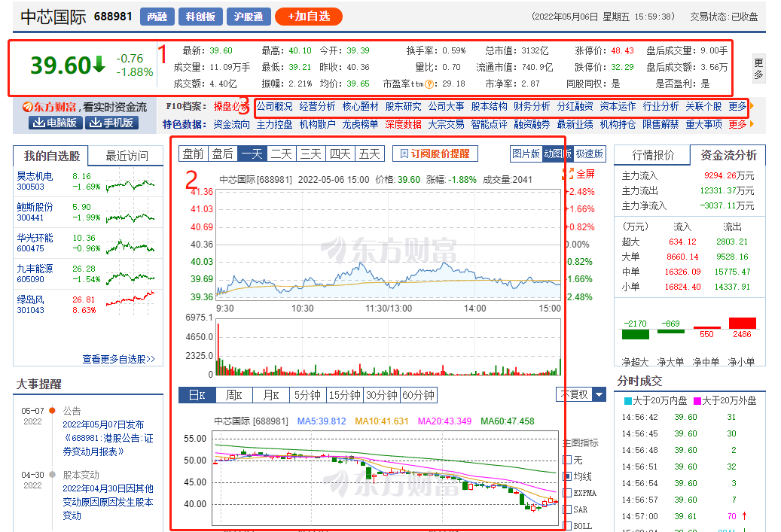Open stock 九丰能源 from watchlist
Image resolution: width=781 pixels, height=532 pixels.
pos(35,268)
